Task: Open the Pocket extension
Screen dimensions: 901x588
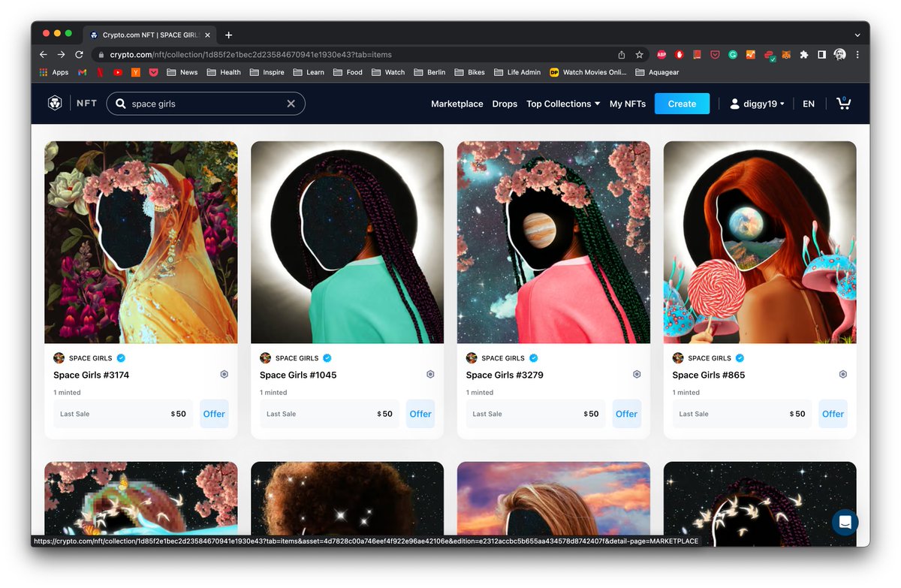Action: [x=715, y=55]
